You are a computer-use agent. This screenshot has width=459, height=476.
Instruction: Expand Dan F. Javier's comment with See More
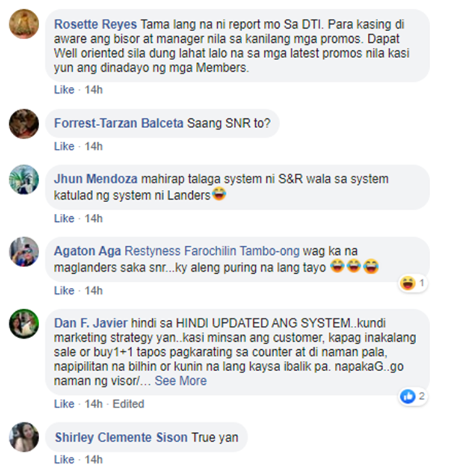click(x=181, y=380)
